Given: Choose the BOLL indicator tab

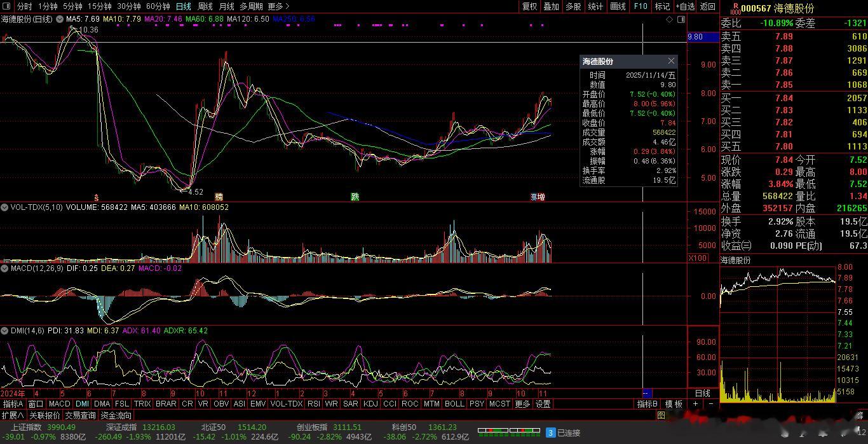Looking at the screenshot, I should pyautogui.click(x=454, y=404).
